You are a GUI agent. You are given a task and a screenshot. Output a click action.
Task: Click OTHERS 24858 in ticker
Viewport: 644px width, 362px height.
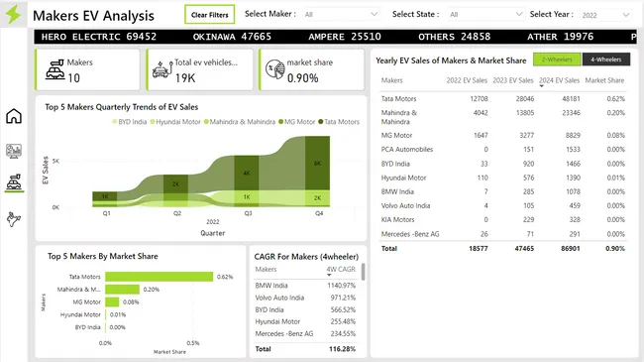coord(454,37)
